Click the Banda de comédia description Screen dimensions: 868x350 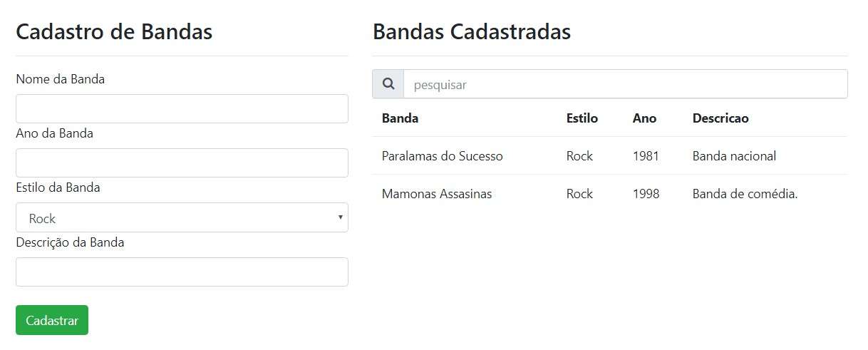click(745, 194)
